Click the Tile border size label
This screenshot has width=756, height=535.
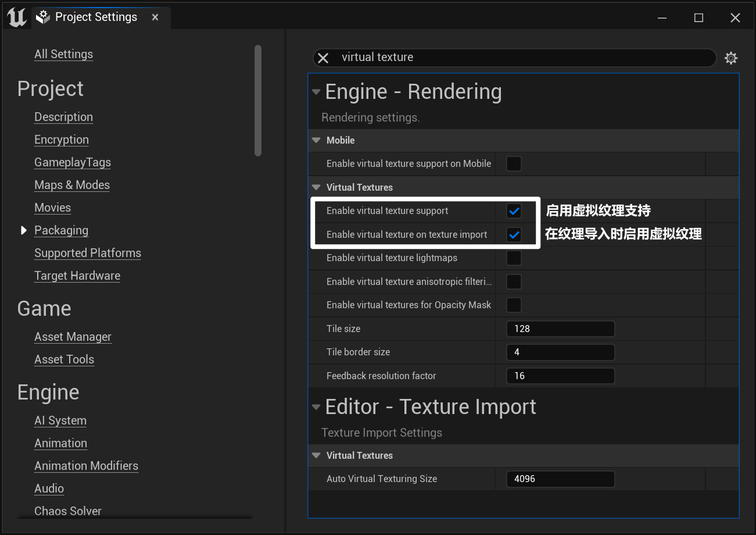pyautogui.click(x=358, y=352)
